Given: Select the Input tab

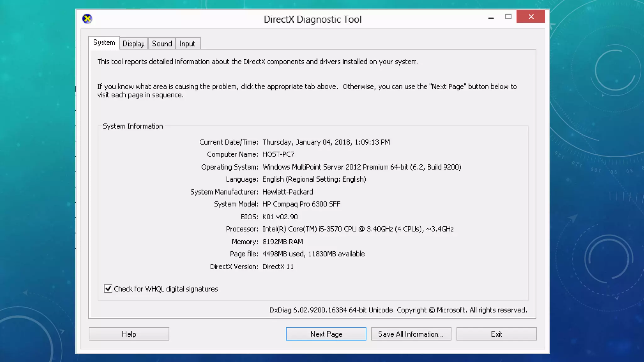Looking at the screenshot, I should (187, 44).
